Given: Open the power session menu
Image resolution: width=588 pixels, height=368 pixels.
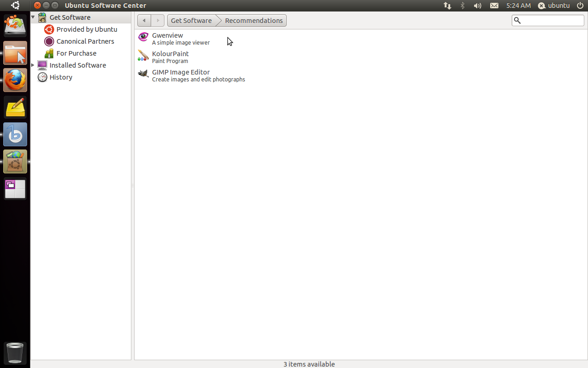Looking at the screenshot, I should coord(580,6).
